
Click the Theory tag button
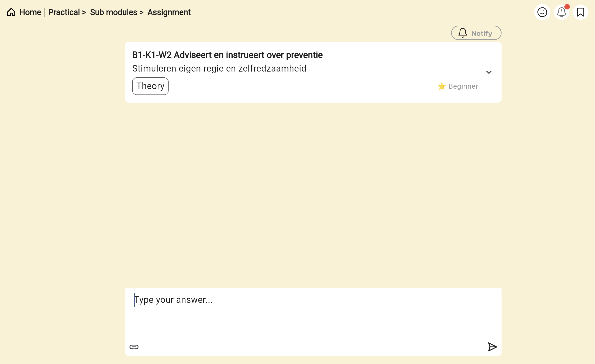[x=150, y=86]
